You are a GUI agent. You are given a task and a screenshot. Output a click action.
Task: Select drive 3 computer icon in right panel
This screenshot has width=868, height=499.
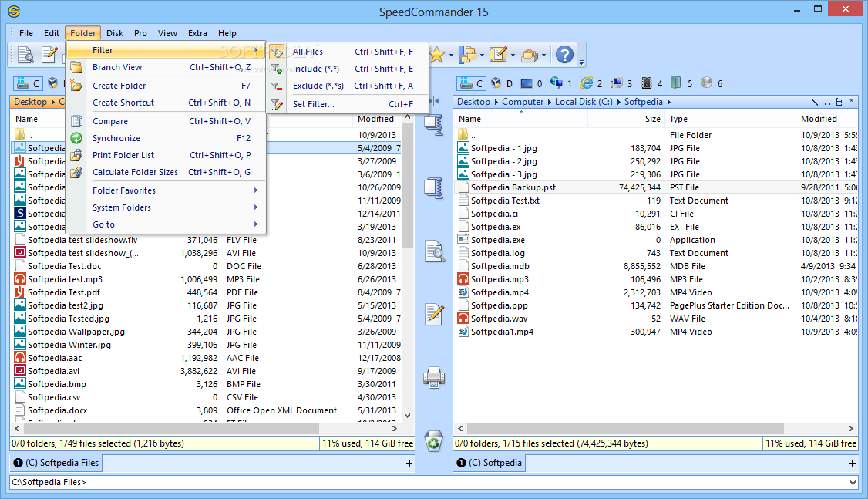tap(621, 83)
